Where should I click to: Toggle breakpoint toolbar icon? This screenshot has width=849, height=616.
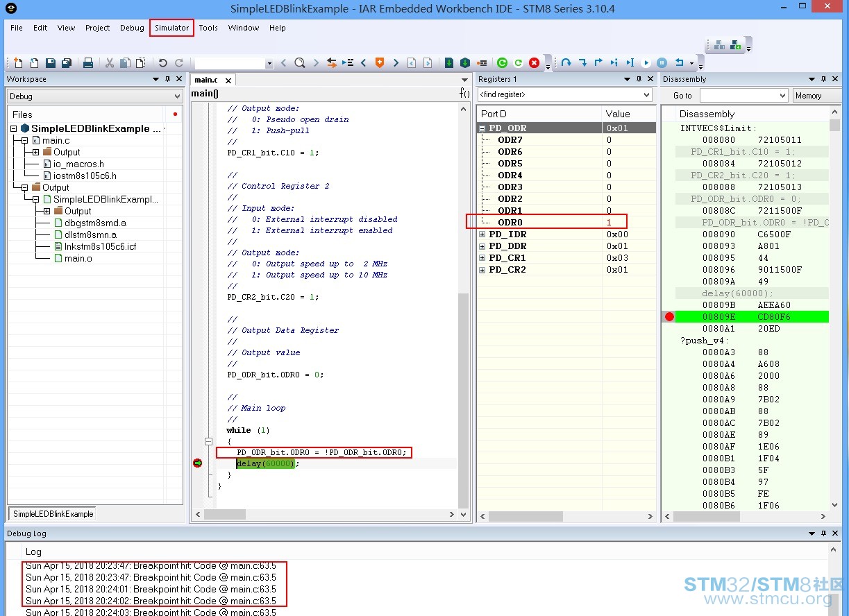click(x=482, y=63)
